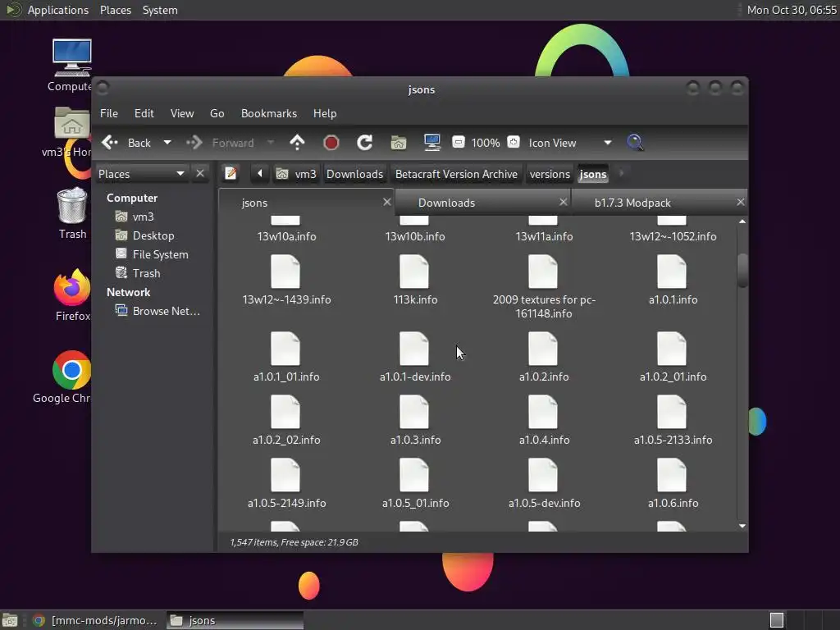
Task: Navigate to Downloads in path bar
Action: coord(354,174)
